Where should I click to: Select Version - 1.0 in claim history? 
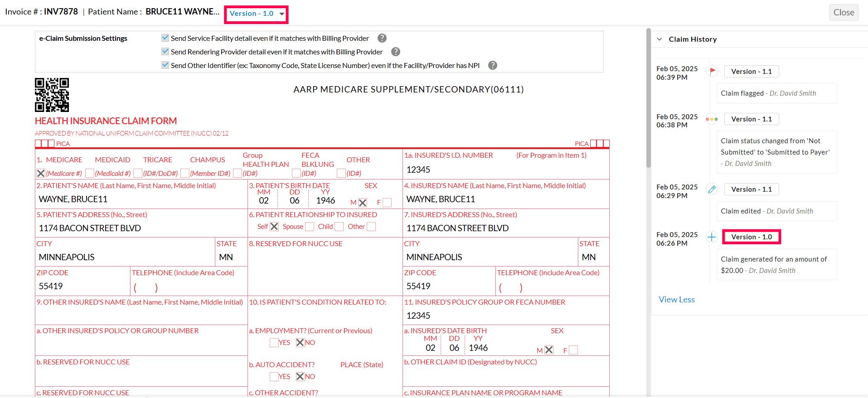point(751,237)
